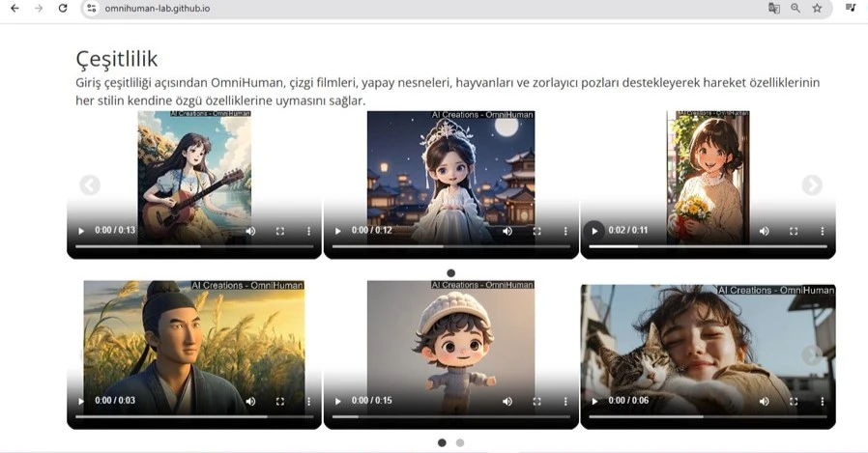Play the guitar girl anime video
The width and height of the screenshot is (868, 453).
(x=81, y=232)
